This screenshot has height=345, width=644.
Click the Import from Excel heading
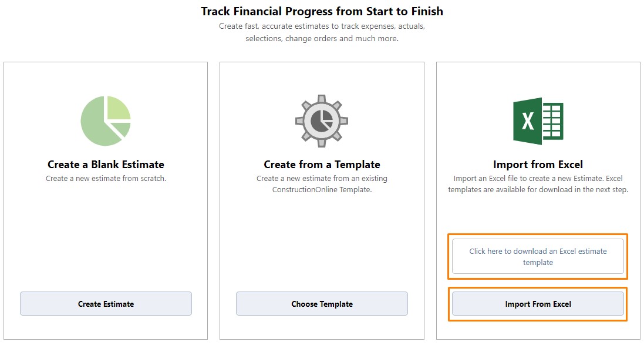[x=538, y=165]
